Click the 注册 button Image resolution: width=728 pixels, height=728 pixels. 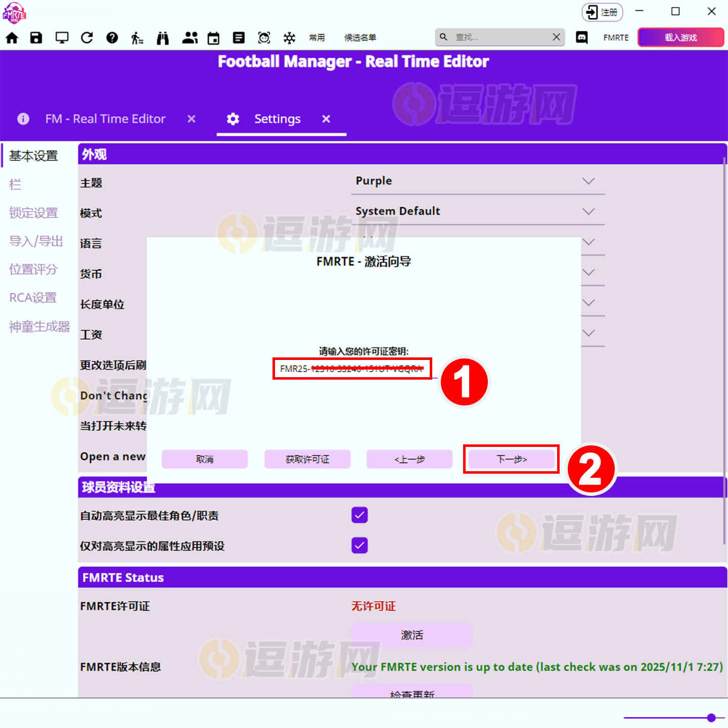pyautogui.click(x=602, y=12)
